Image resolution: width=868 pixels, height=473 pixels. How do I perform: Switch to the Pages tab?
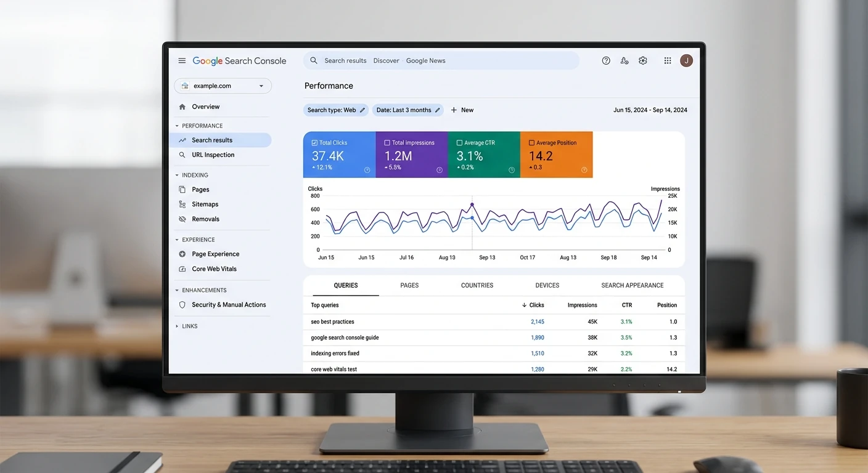(x=409, y=286)
